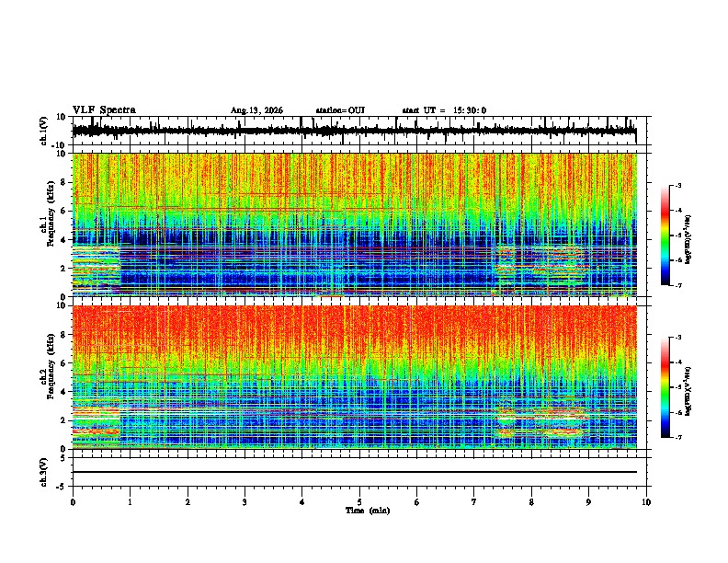Click the ch.2 spectrogram emission near minute 8.5
The height and width of the screenshot is (563, 728).
pos(560,421)
